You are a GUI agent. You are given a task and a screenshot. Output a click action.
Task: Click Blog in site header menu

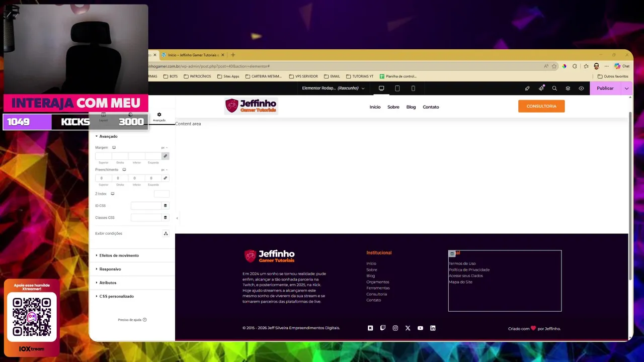[411, 107]
